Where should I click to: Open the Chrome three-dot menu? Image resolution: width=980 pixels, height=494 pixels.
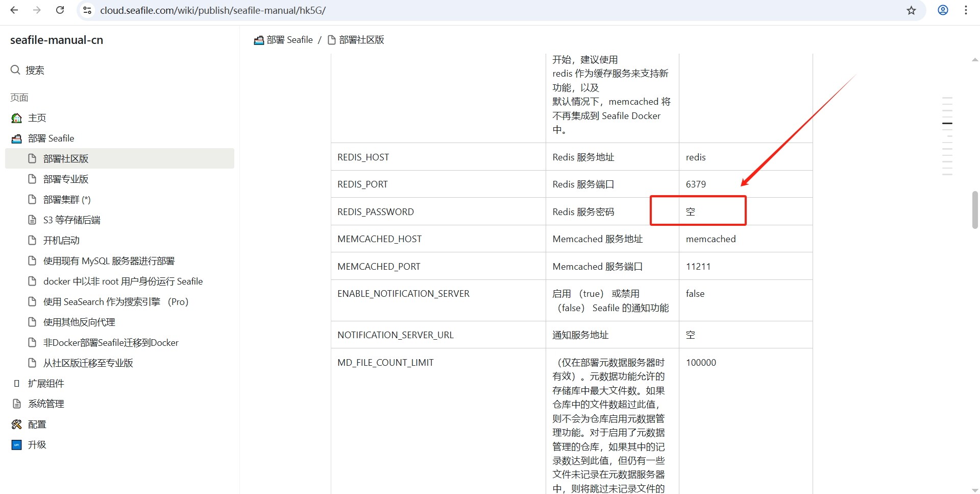966,10
